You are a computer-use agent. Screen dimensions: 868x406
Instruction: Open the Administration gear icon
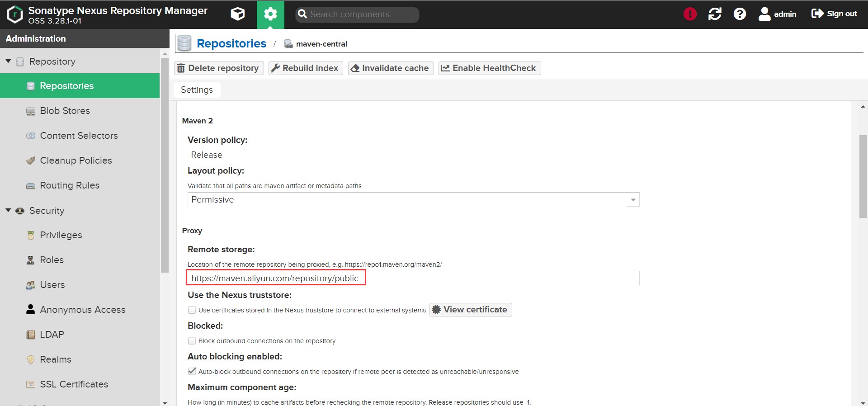pyautogui.click(x=270, y=14)
